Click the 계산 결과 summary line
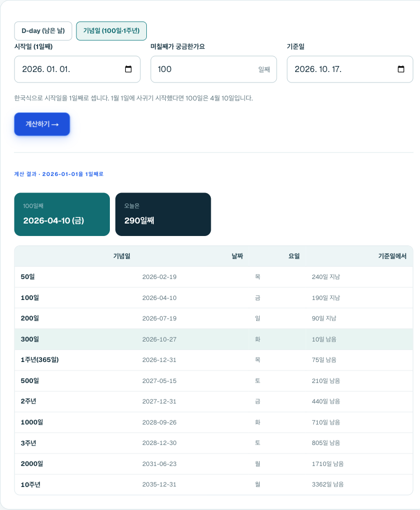Viewport: 420px width, 510px height. coord(59,174)
